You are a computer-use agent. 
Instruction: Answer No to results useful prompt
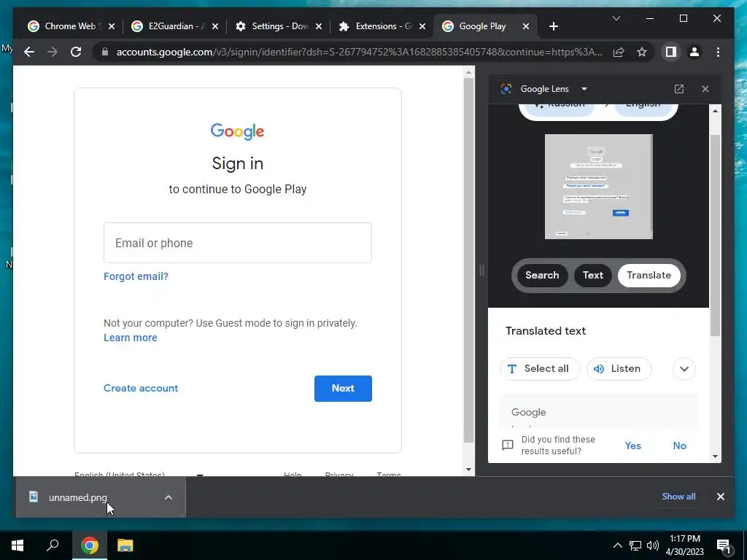(679, 446)
